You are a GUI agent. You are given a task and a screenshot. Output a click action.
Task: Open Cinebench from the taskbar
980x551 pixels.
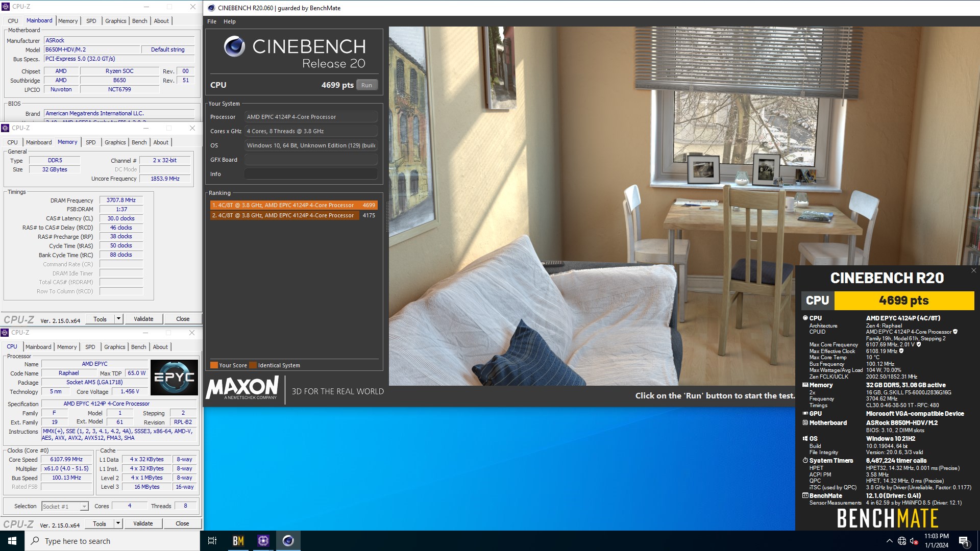coord(288,541)
